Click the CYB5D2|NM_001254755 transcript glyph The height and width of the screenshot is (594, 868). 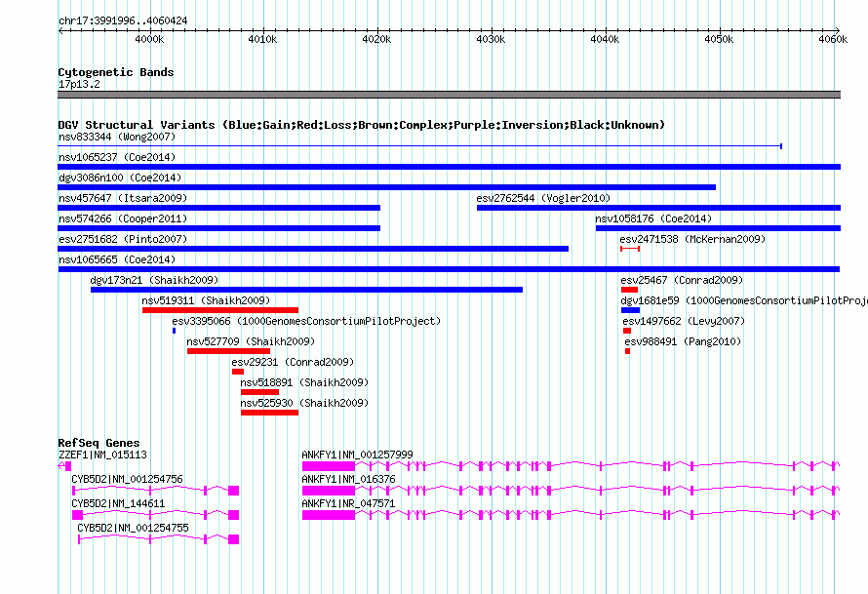[x=158, y=539]
